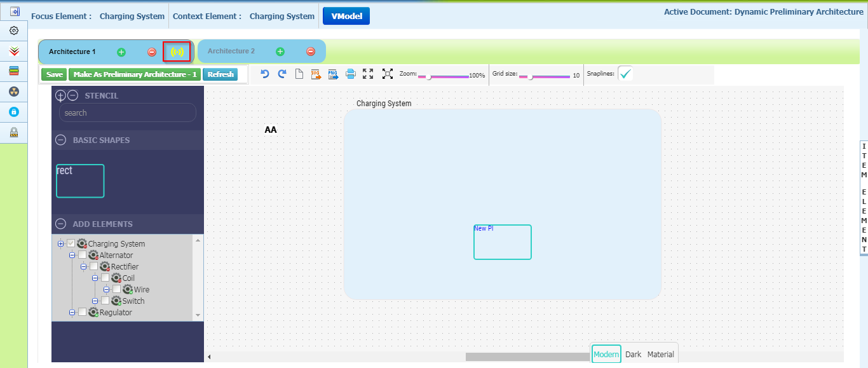This screenshot has width=868, height=368.
Task: Click the AA text on canvas
Action: pos(271,130)
